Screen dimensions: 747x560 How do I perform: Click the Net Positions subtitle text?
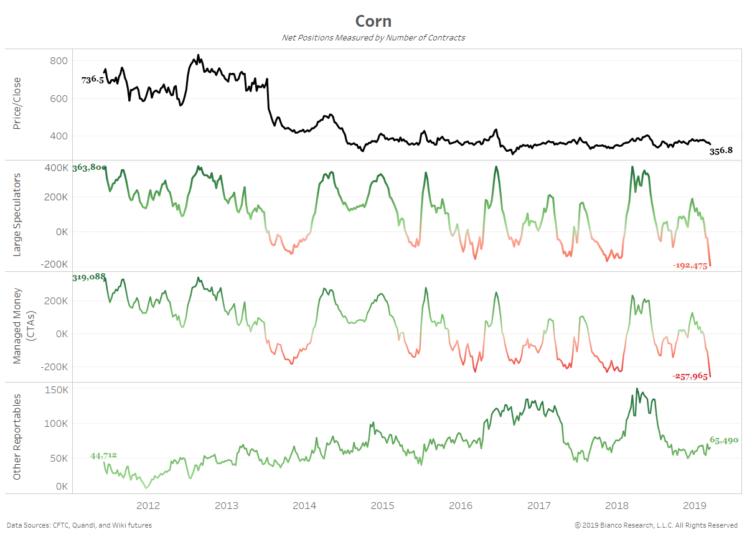(374, 37)
